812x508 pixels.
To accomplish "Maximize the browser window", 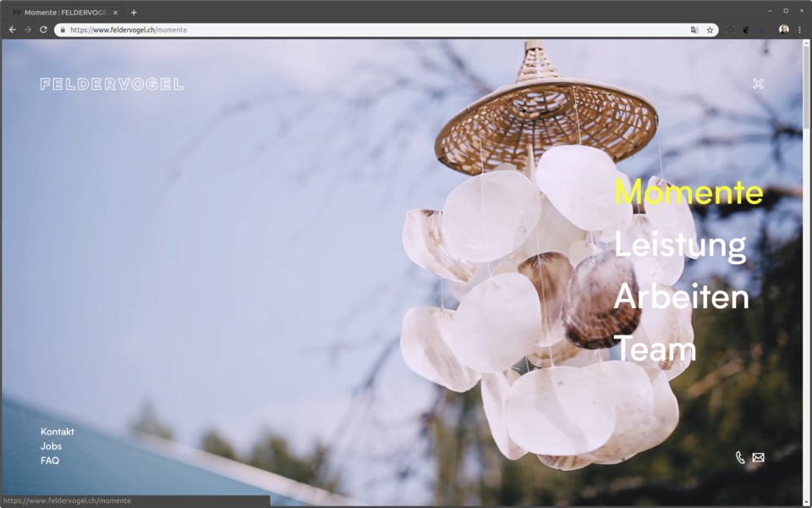I will [x=786, y=11].
